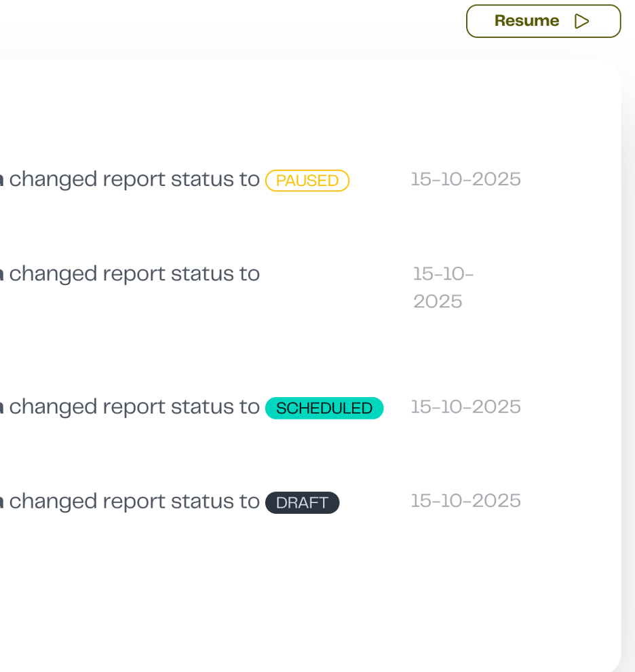Click the play triangle icon beside Resume
The width and height of the screenshot is (635, 672).
tap(581, 21)
